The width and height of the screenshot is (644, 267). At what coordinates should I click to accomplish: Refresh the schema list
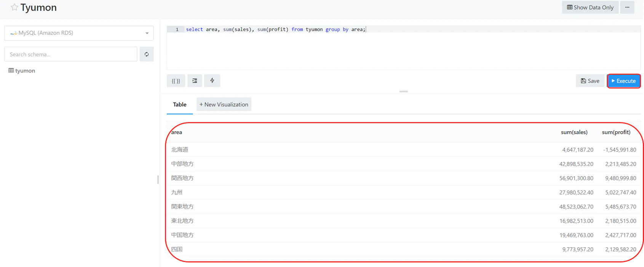(147, 54)
